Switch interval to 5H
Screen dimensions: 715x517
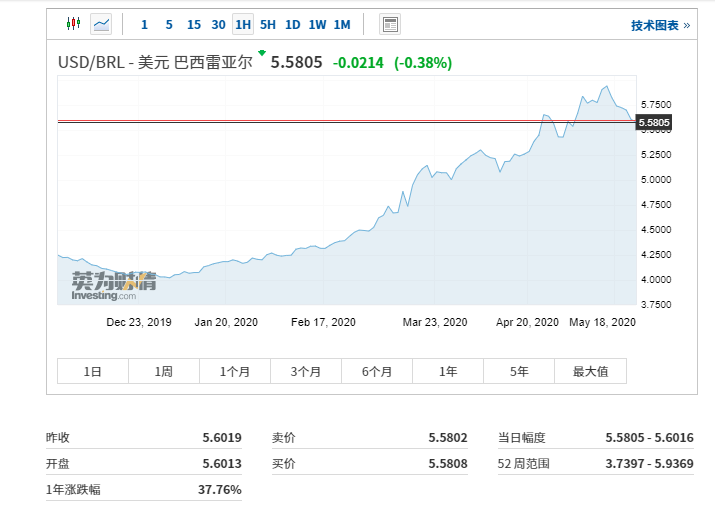pyautogui.click(x=268, y=24)
